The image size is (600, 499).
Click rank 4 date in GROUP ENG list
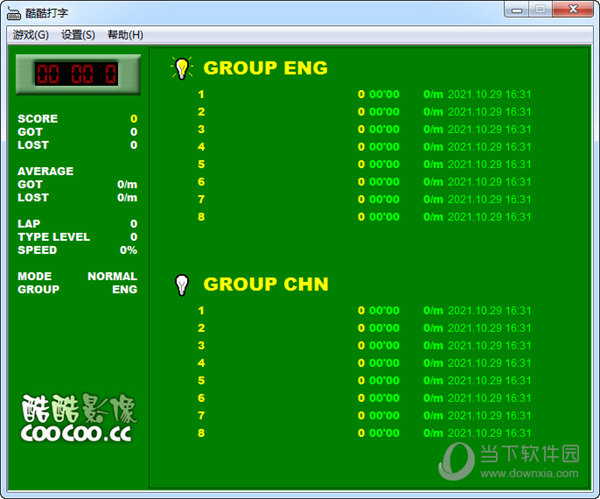(x=489, y=147)
